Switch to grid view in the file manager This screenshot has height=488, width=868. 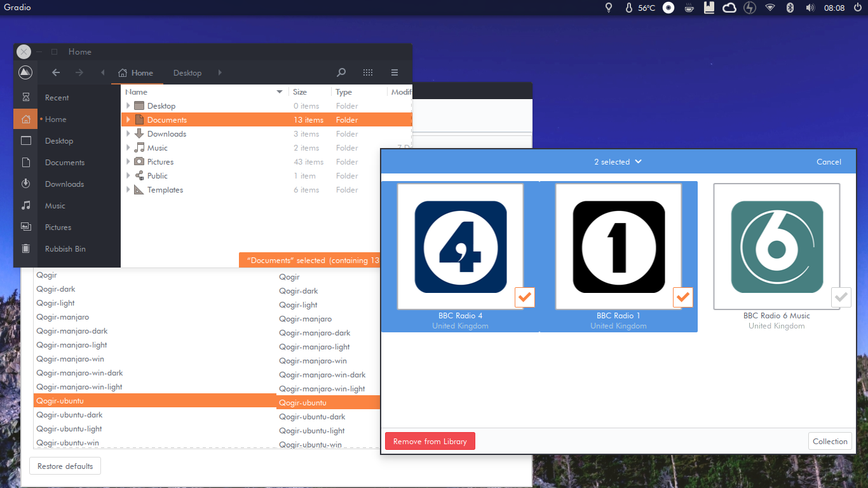click(368, 72)
